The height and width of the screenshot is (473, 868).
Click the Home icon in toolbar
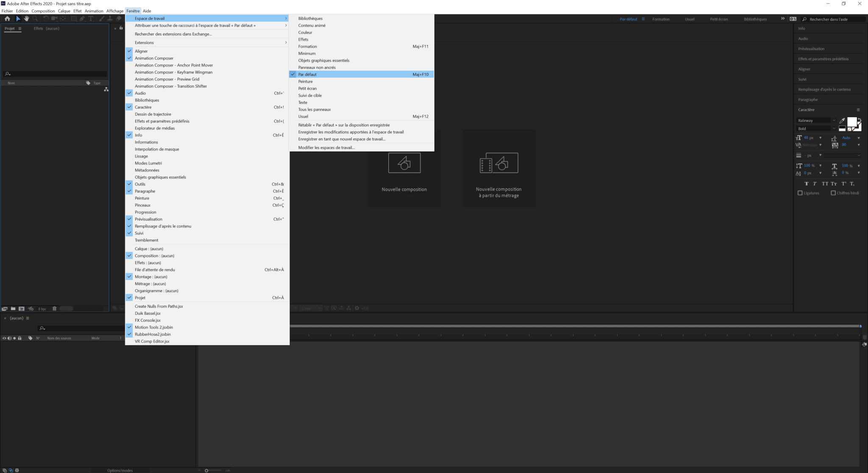click(x=7, y=19)
